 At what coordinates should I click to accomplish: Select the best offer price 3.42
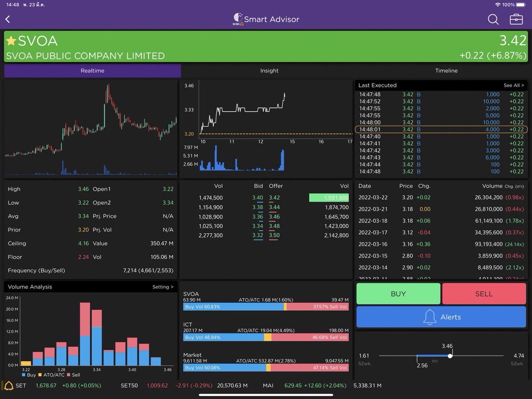click(274, 198)
